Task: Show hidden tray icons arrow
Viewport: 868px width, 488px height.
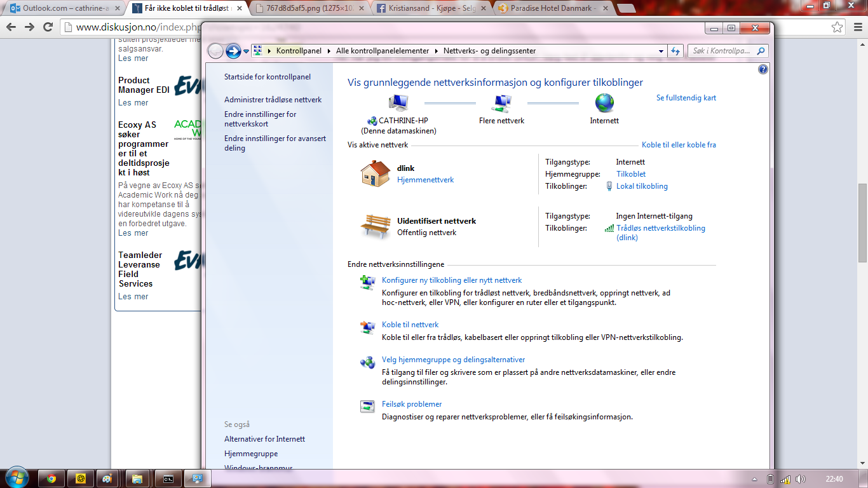Action: [x=754, y=479]
